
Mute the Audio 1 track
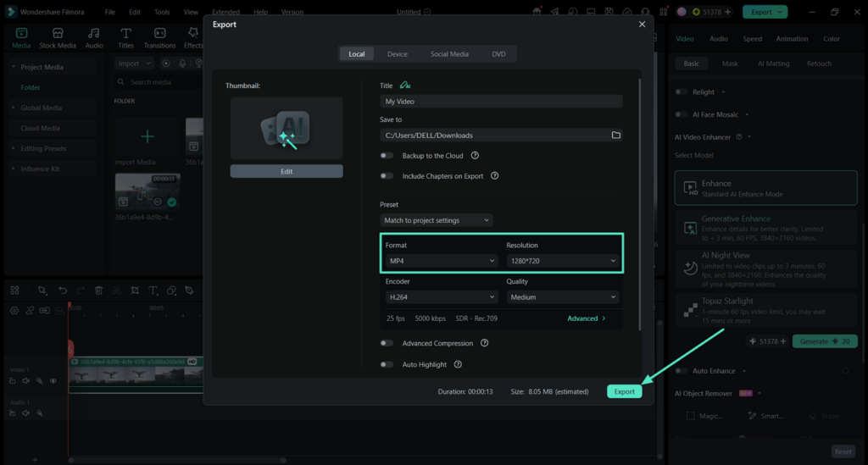click(25, 413)
